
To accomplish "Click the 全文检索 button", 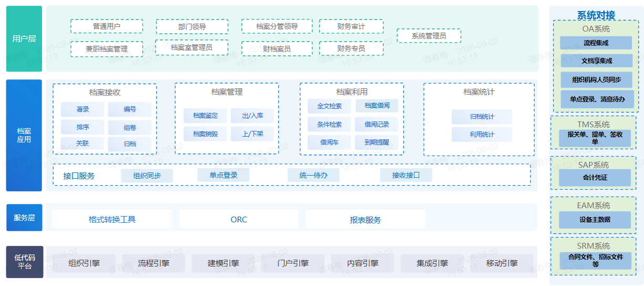I will tap(329, 106).
